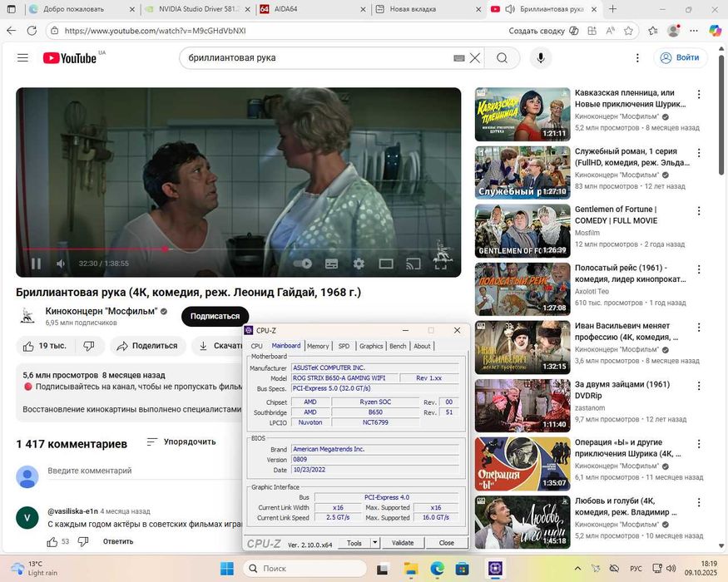Open the Windows Start menu
This screenshot has height=582, width=728.
pos(227,569)
